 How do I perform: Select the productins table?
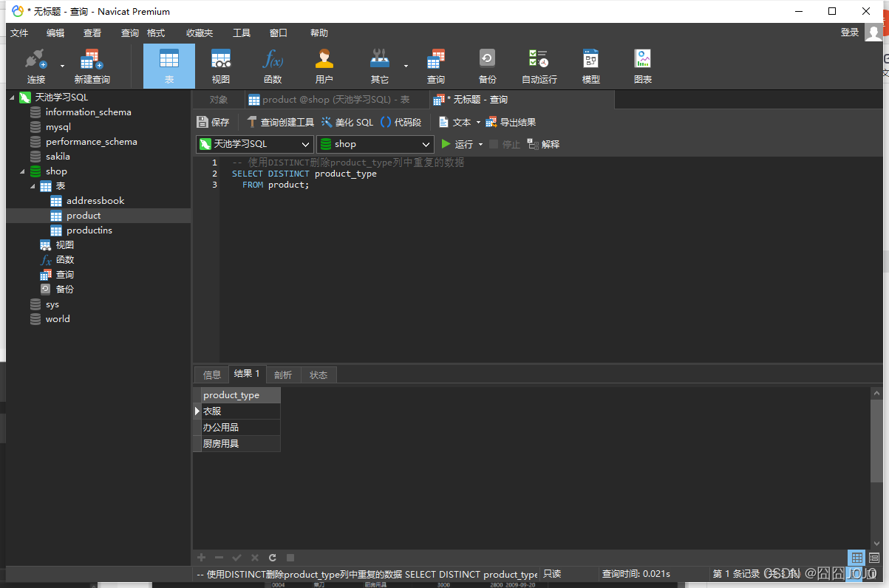click(89, 230)
